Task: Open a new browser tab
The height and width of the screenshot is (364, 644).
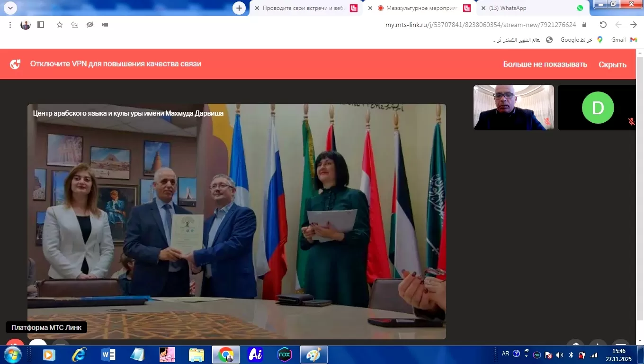Action: (239, 8)
